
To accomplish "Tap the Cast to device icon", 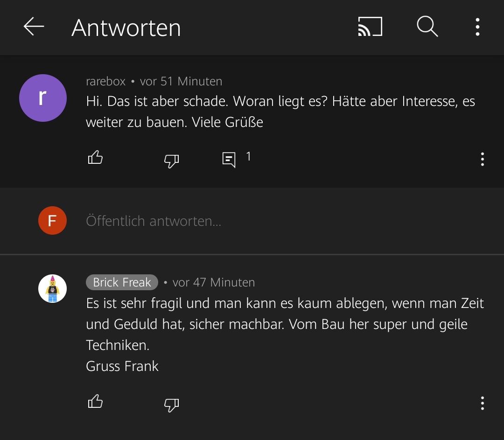I will [x=370, y=27].
